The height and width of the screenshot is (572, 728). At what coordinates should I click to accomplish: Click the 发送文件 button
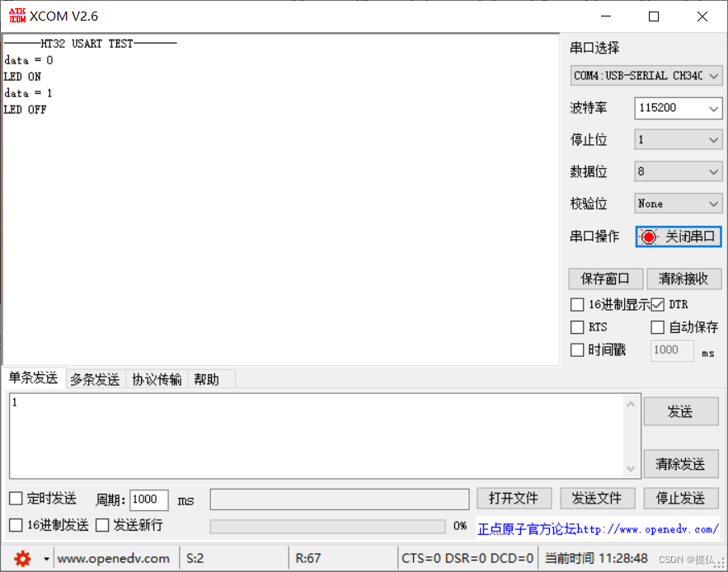pos(597,499)
